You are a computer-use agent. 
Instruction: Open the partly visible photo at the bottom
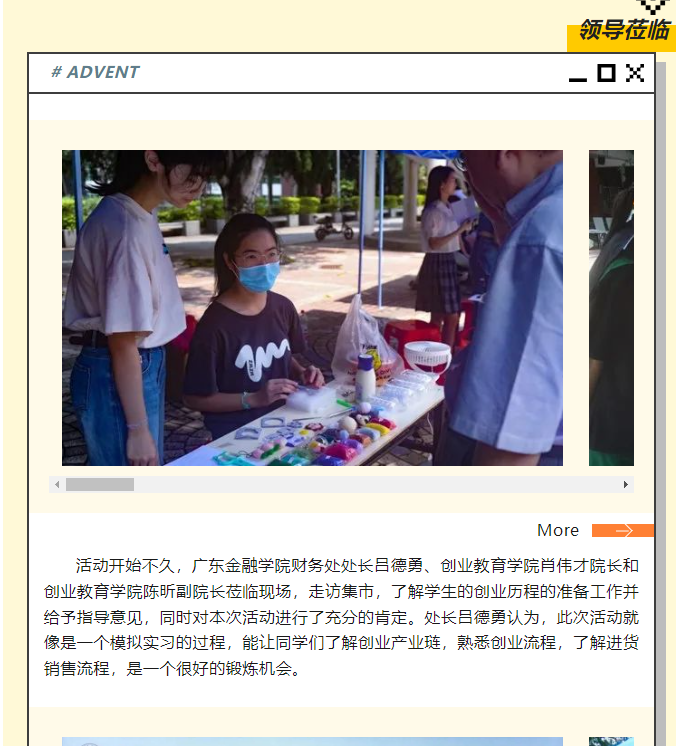click(x=312, y=741)
